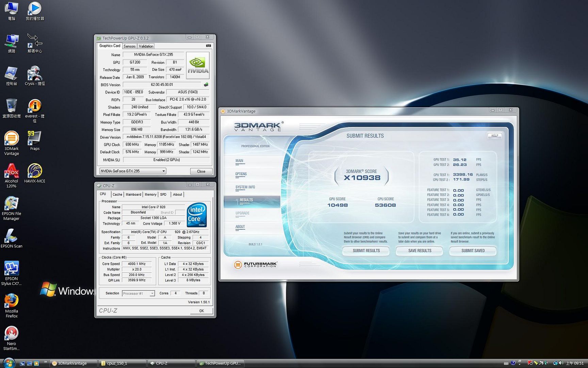Open the EPSON Scan desktop icon
This screenshot has height=368, width=588.
click(12, 238)
